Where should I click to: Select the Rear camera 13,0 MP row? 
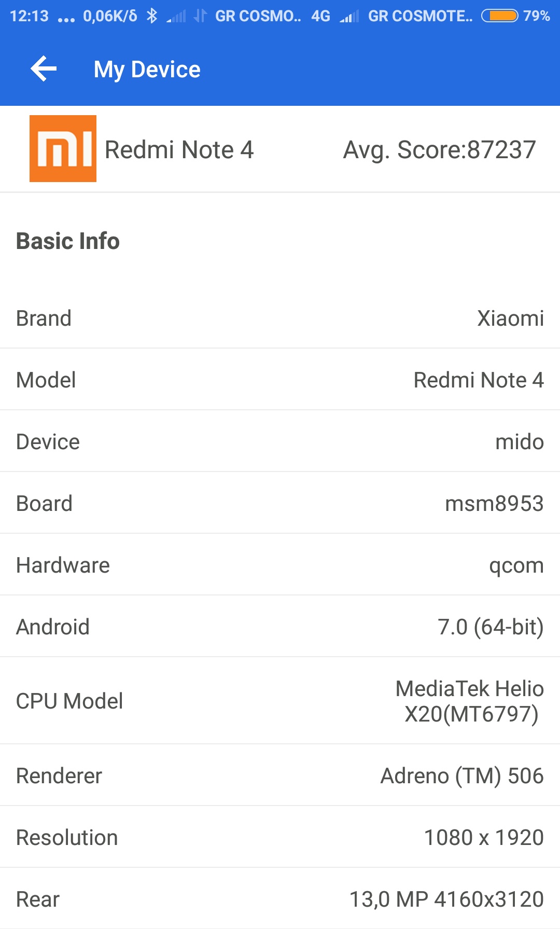[280, 899]
